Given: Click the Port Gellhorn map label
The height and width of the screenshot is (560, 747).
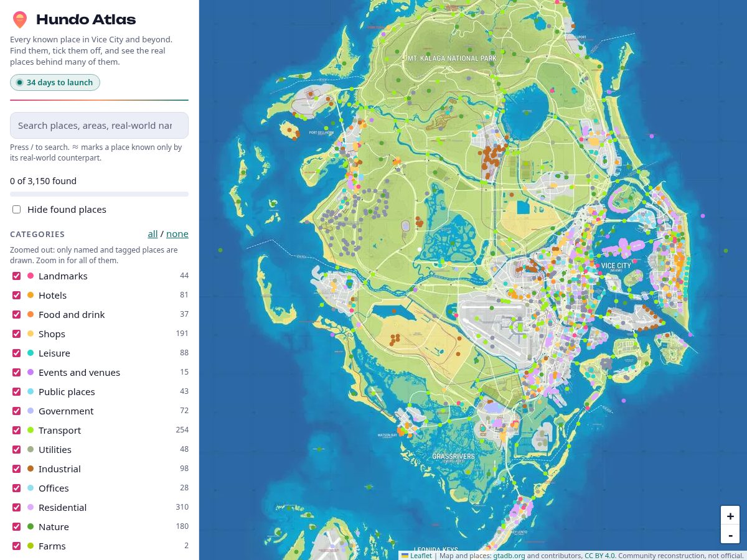Looking at the screenshot, I should pos(321,133).
